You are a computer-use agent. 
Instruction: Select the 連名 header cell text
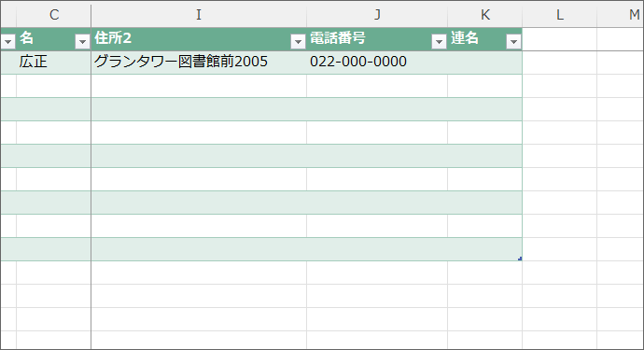pos(465,38)
